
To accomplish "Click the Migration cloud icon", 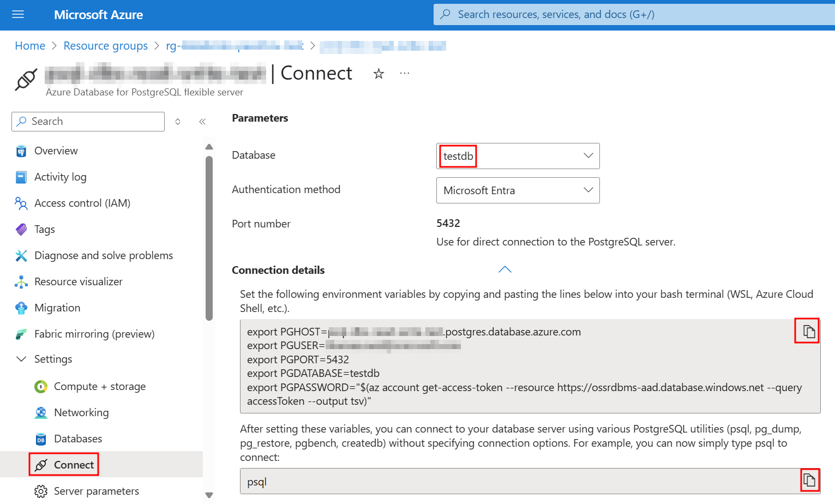I will click(x=21, y=308).
